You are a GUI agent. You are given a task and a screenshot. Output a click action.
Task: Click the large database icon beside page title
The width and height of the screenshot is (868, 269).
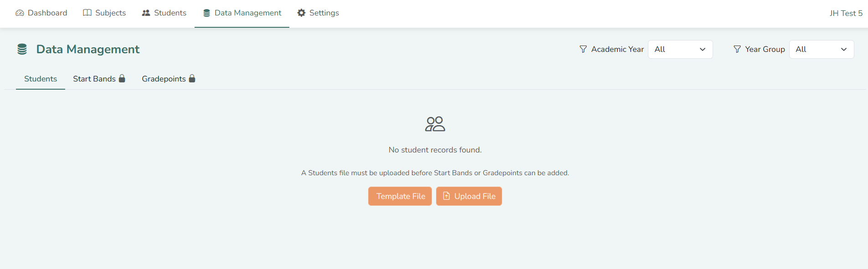pos(22,49)
